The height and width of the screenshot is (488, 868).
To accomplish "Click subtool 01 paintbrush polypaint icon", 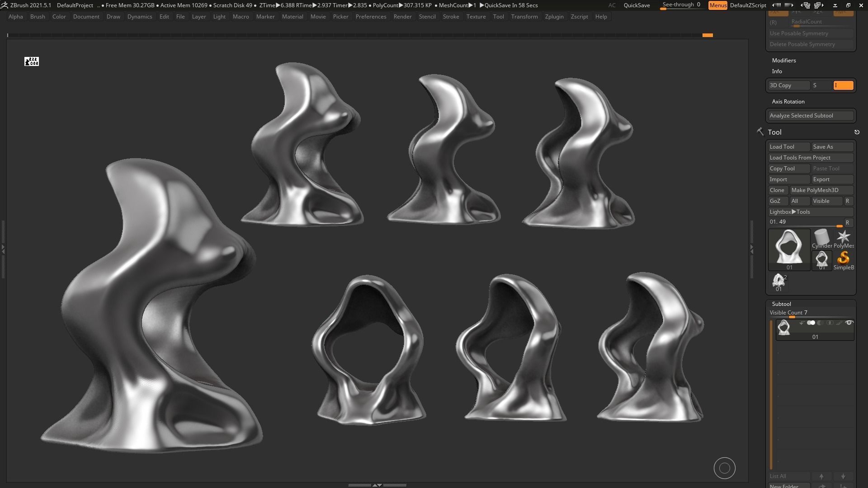I will 839,323.
